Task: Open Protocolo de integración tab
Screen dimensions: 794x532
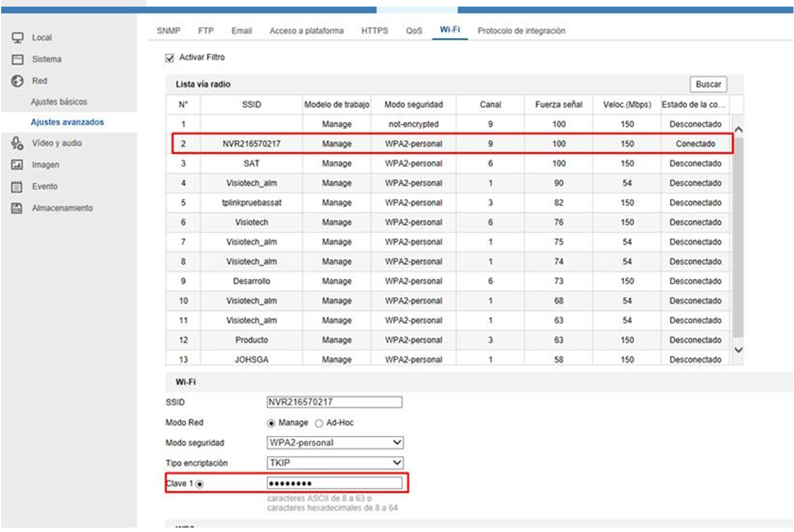Action: click(x=522, y=31)
